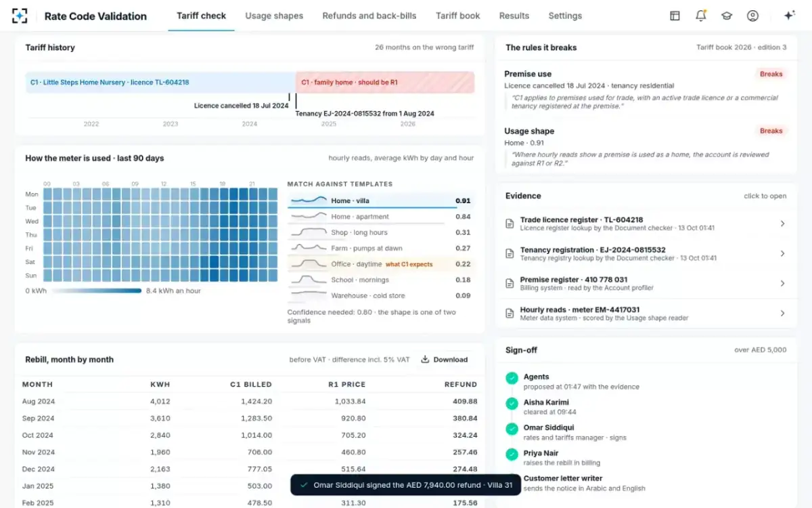Expand the Tenancy registration evidence chevron
Screen dimensions: 812x508
782,253
